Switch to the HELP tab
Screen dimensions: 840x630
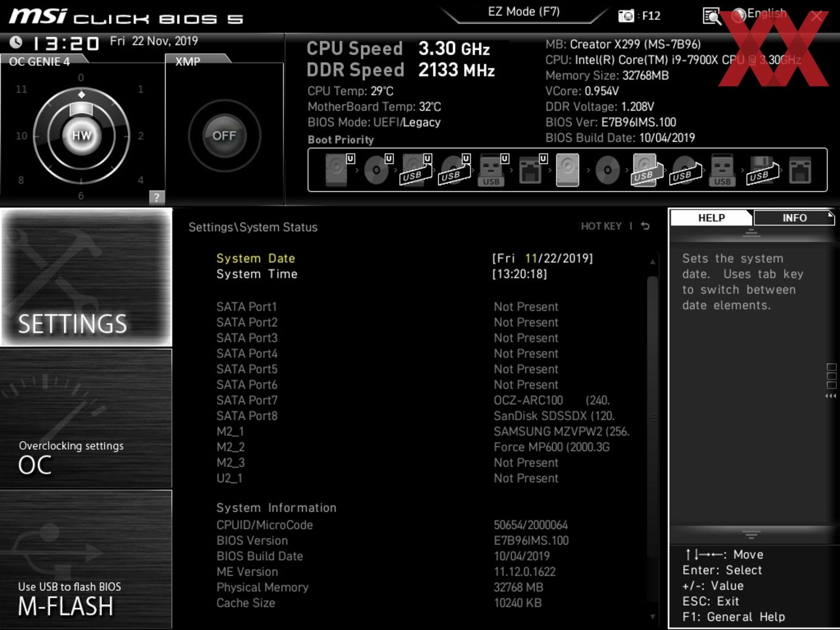711,217
